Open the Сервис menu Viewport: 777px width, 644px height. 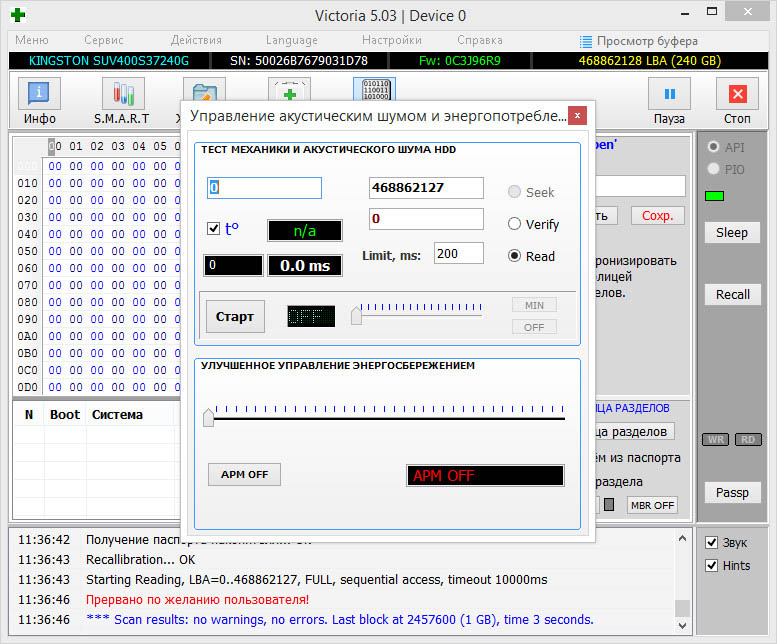pos(104,41)
